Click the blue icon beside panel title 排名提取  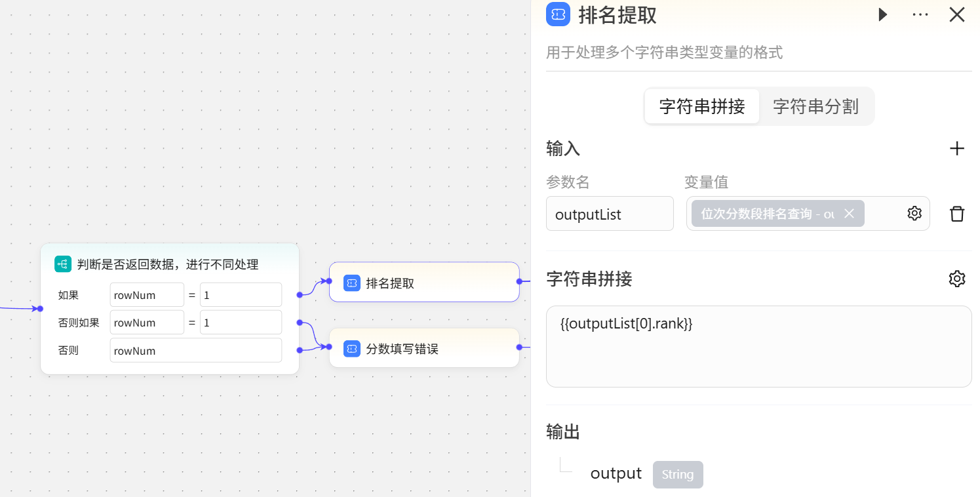click(x=558, y=14)
